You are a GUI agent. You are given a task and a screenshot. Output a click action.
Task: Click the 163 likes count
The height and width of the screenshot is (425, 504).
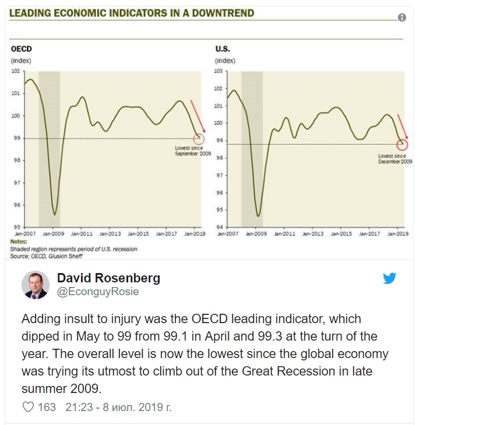point(47,407)
